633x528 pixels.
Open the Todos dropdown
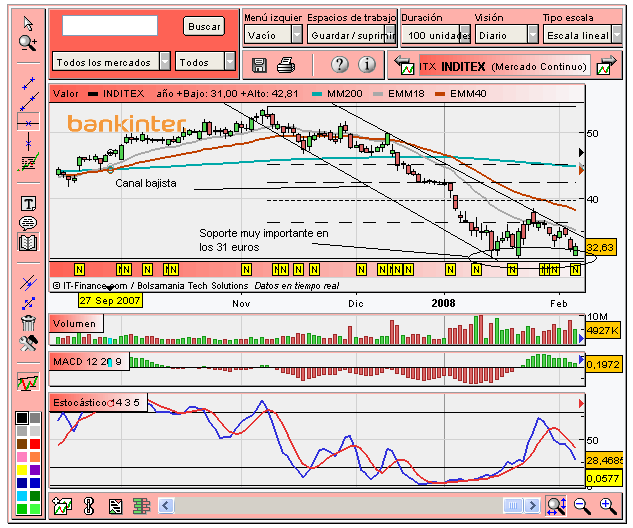point(205,62)
